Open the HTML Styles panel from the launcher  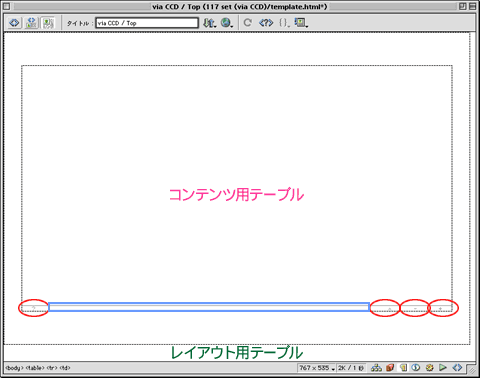point(403,368)
